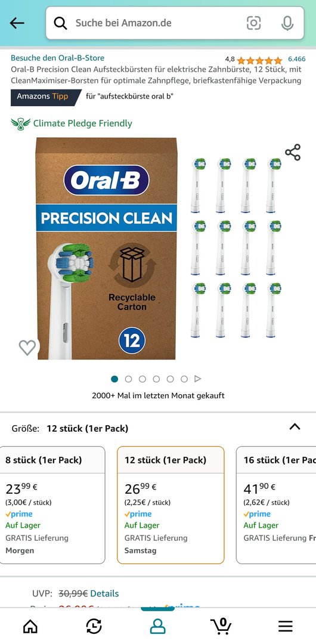This screenshot has height=644, width=316.
Task: Open camera lens search icon
Action: 253,23
